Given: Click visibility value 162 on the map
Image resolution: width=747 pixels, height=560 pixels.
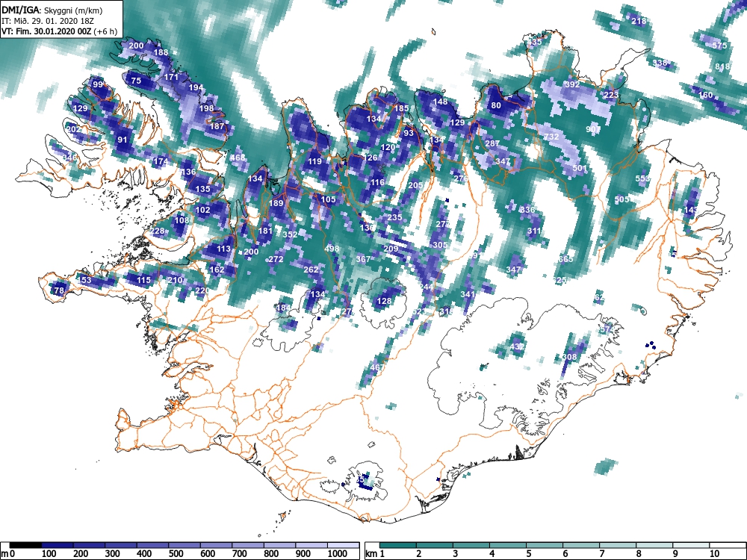Looking at the screenshot, I should (217, 270).
